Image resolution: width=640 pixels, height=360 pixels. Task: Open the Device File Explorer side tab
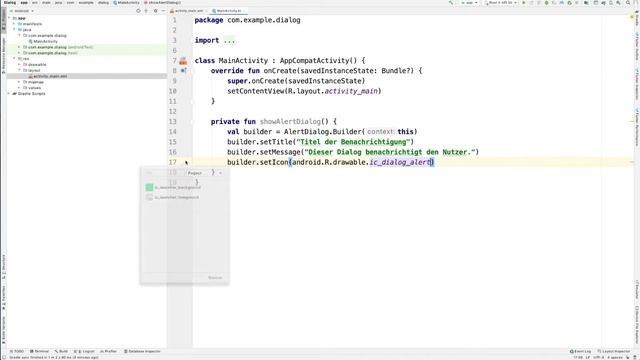636,326
